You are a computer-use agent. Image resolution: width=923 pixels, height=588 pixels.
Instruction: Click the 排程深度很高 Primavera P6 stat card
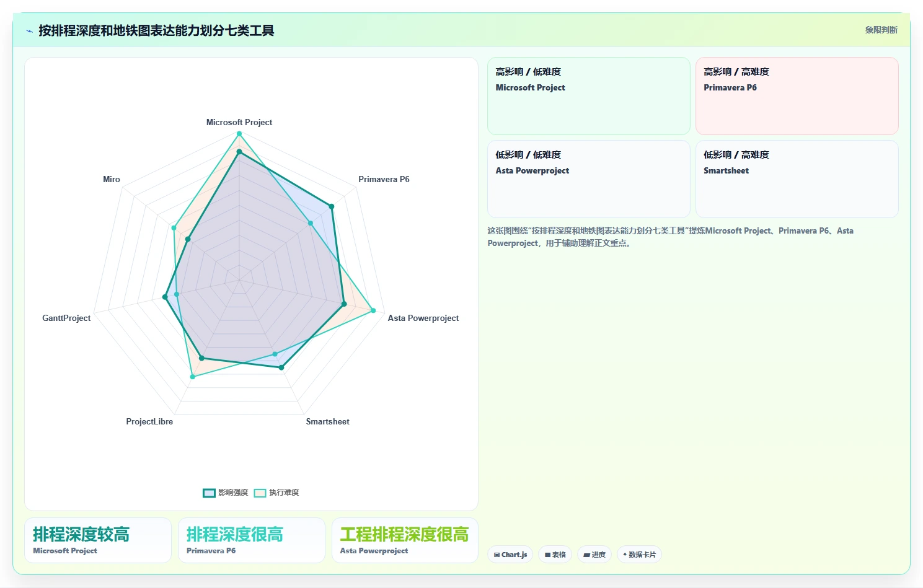pos(252,540)
